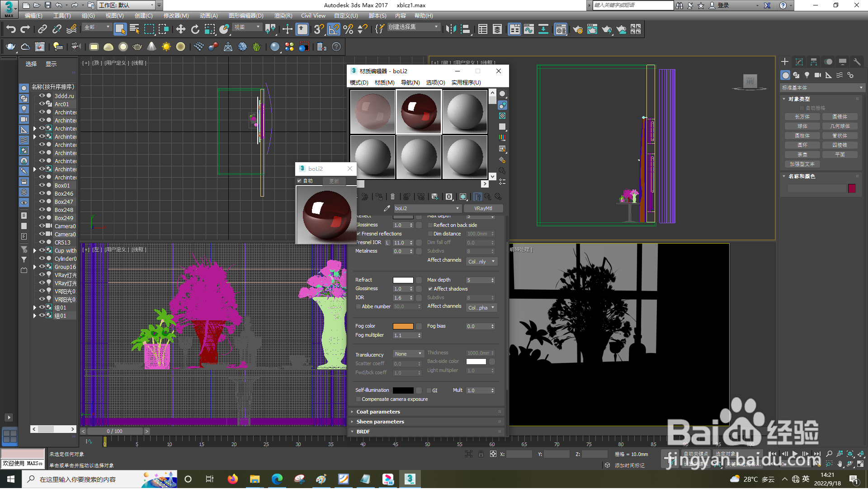Image resolution: width=868 pixels, height=489 pixels.
Task: Open the Firefox taskbar icon
Action: pyautogui.click(x=232, y=480)
